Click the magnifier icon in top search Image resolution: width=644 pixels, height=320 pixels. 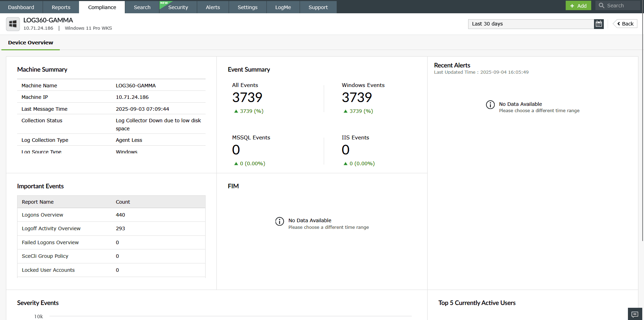click(602, 6)
